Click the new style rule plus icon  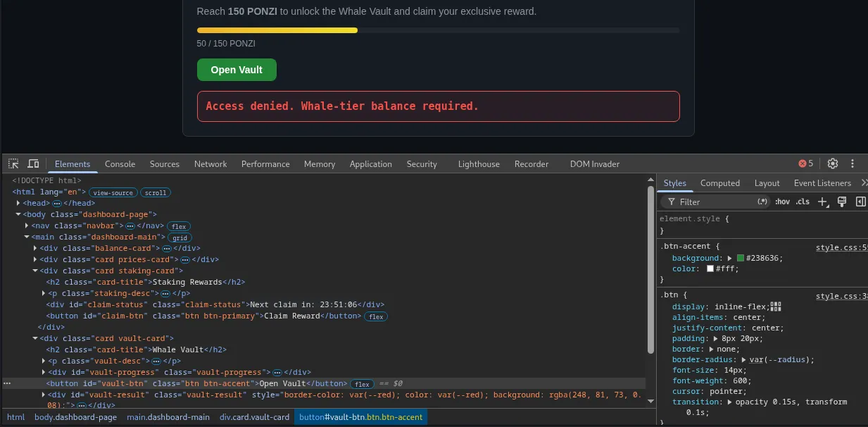pos(823,202)
